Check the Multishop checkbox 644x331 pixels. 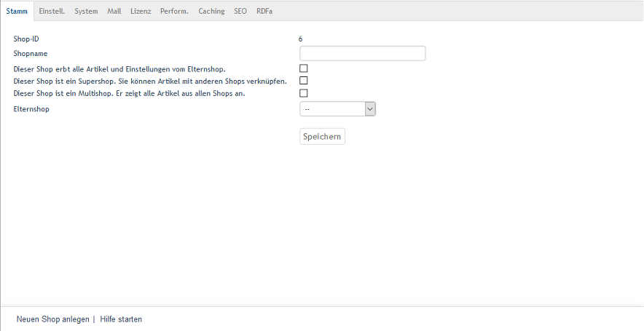[x=304, y=93]
